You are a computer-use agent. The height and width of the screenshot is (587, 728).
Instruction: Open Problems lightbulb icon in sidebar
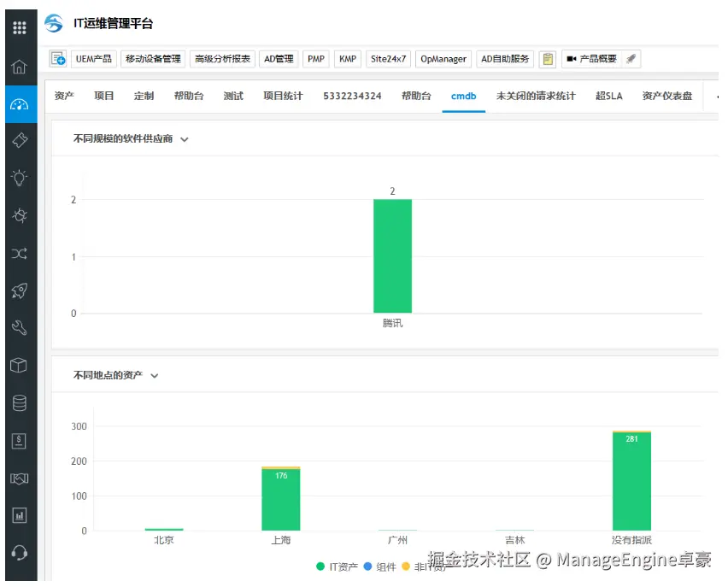click(19, 178)
